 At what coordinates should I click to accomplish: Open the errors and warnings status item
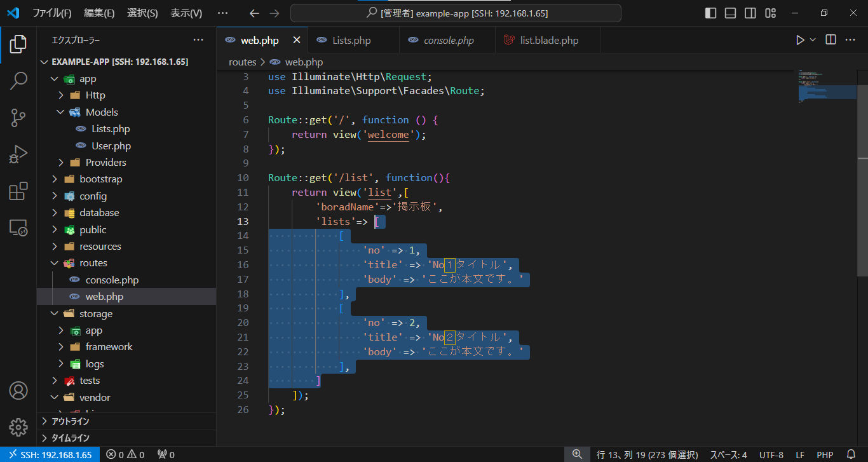(125, 455)
